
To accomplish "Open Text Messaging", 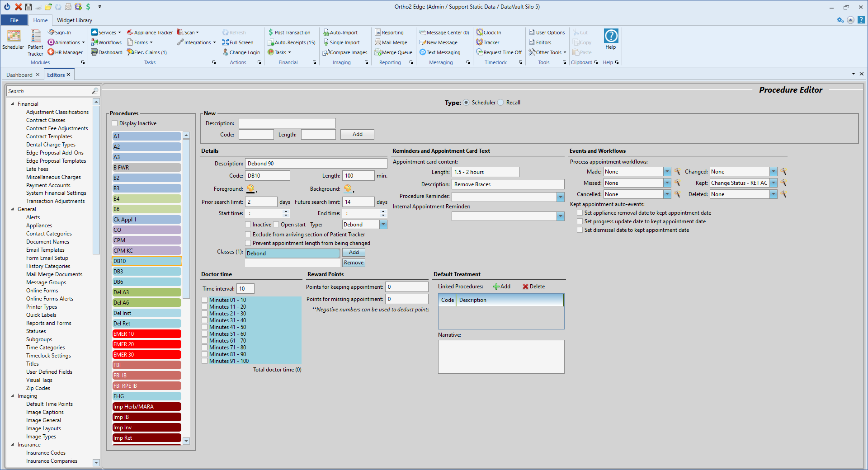I will click(x=440, y=52).
